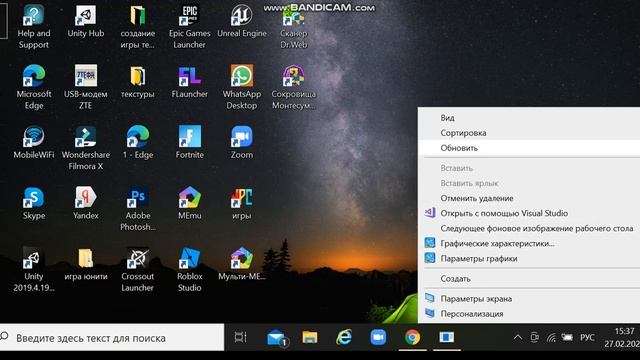
Task: Switch to Zoom in the taskbar
Action: (378, 337)
